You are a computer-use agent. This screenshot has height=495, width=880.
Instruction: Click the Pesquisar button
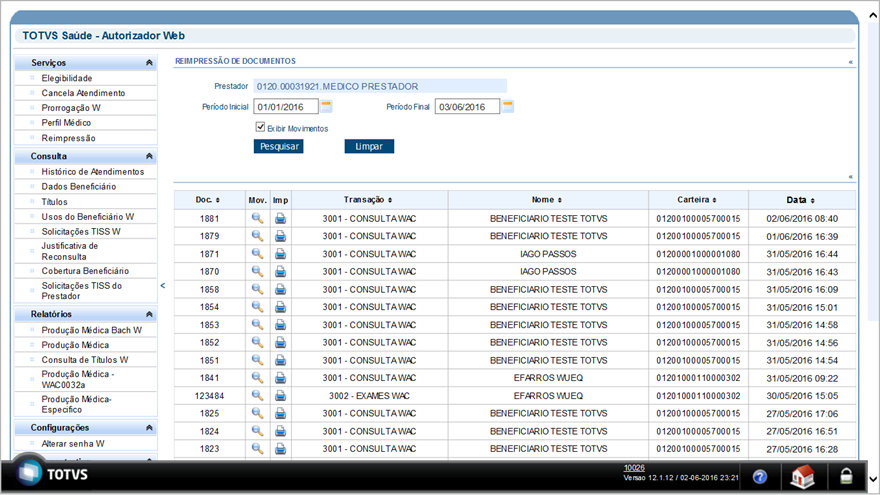[x=278, y=146]
